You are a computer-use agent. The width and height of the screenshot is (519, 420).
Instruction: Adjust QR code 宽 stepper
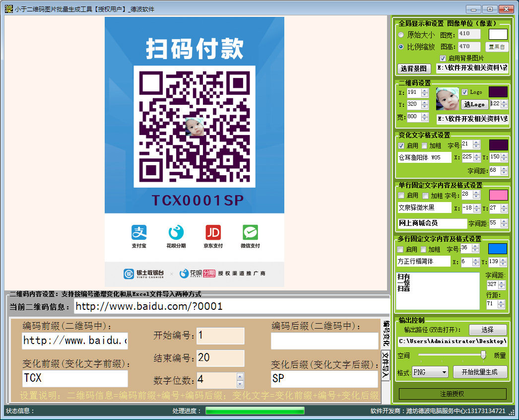[x=425, y=117]
